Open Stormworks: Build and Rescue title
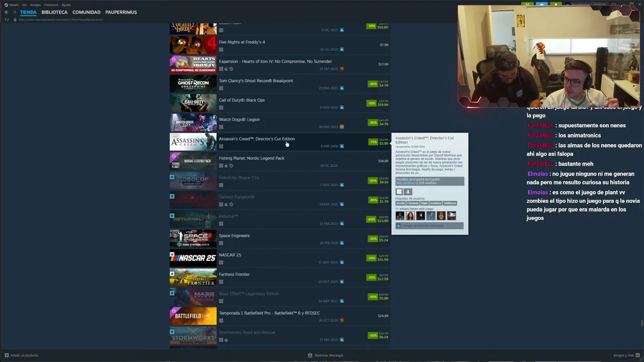Screen dimensions: 644x362 [247, 332]
